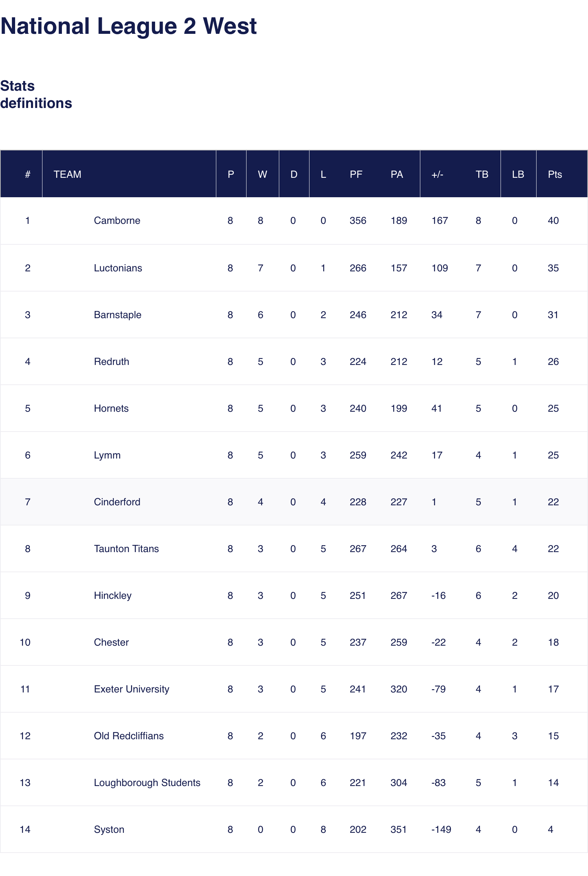The width and height of the screenshot is (588, 876).
Task: Click the Exeter University team name
Action: (132, 689)
